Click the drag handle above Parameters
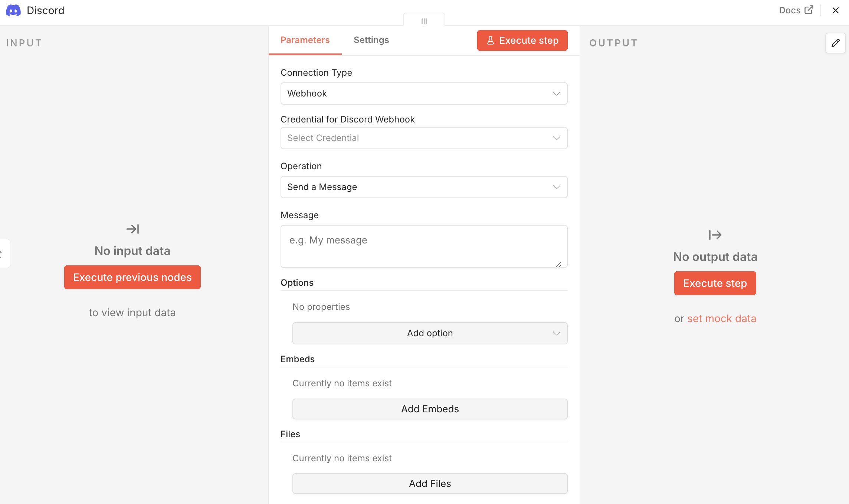Viewport: 849px width, 504px height. pyautogui.click(x=424, y=21)
